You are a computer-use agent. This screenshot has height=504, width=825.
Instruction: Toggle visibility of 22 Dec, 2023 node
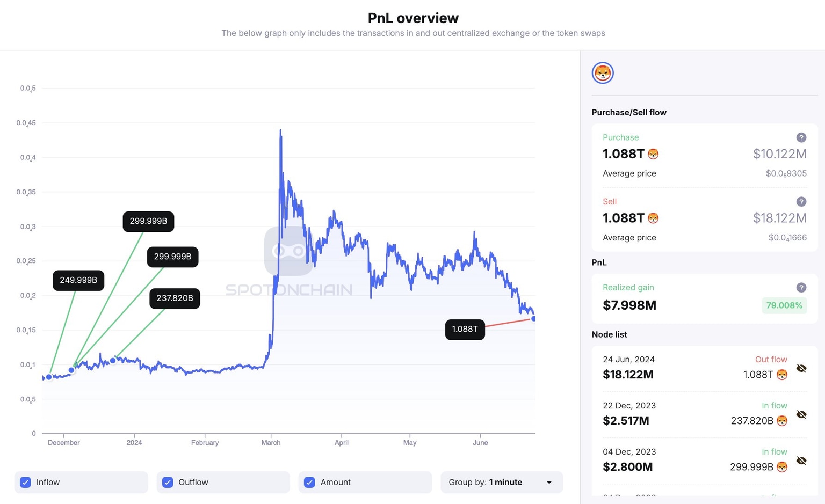point(801,414)
